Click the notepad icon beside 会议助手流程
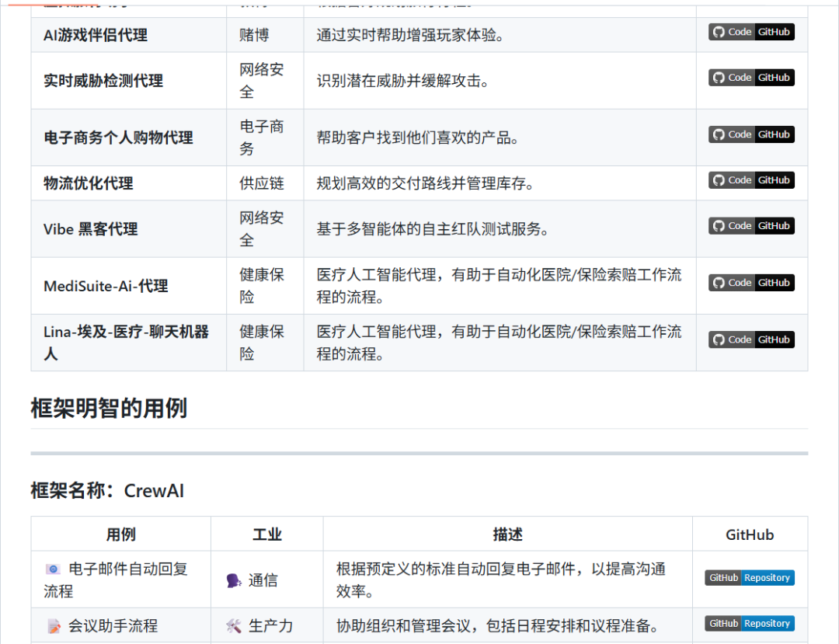This screenshot has width=839, height=644. tap(54, 626)
